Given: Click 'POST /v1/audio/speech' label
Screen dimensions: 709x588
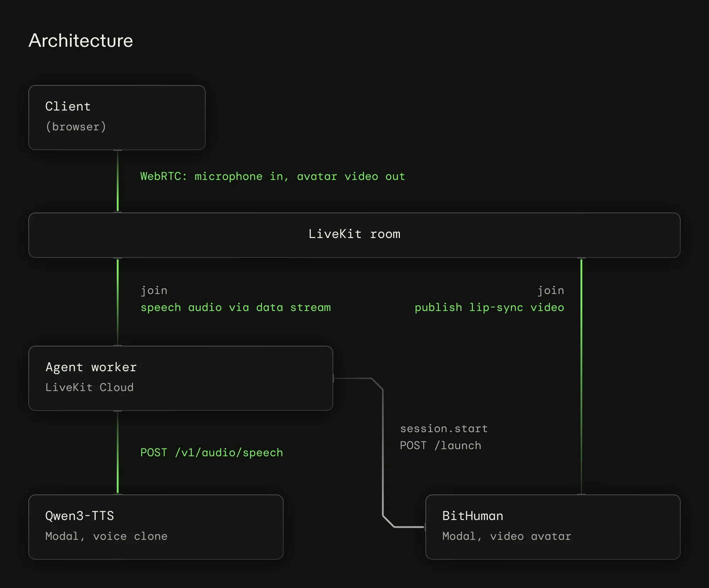Looking at the screenshot, I should [x=212, y=453].
